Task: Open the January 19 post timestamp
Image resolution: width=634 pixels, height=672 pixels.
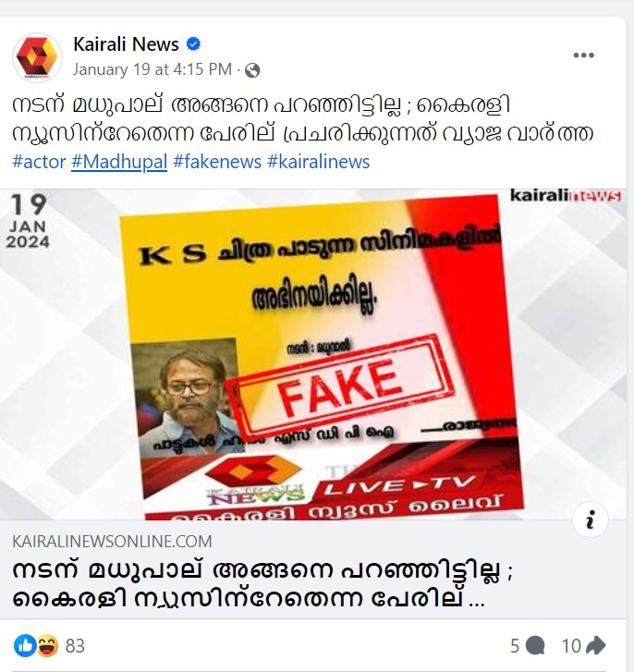Action: [152, 69]
